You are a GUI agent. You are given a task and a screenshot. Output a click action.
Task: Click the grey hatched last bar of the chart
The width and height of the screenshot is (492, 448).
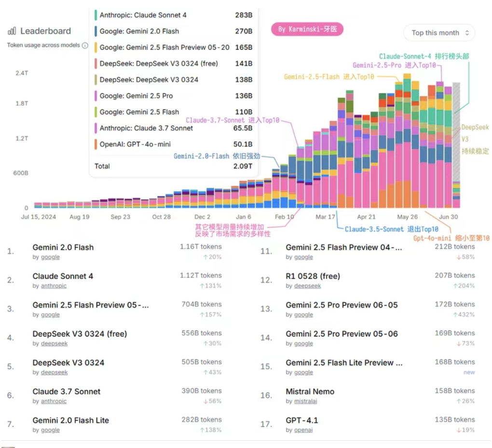click(456, 132)
